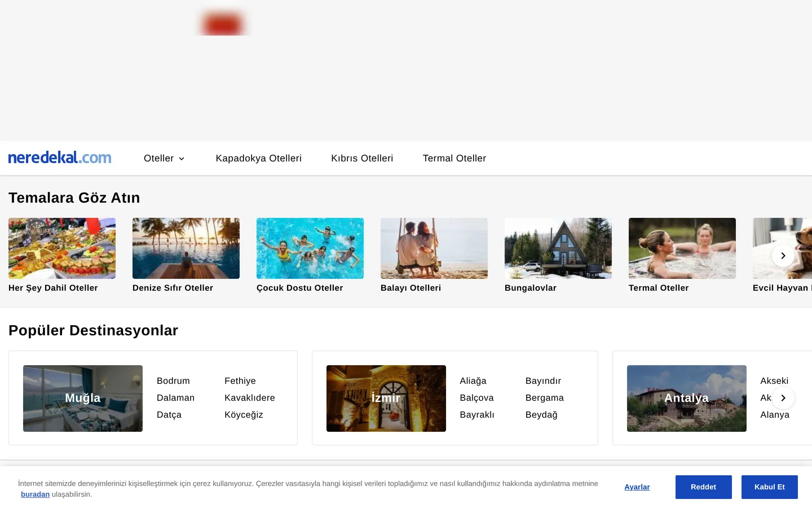This screenshot has width=812, height=508.
Task: Select the Denize Sıfır Oteller thumbnail
Action: (x=186, y=248)
